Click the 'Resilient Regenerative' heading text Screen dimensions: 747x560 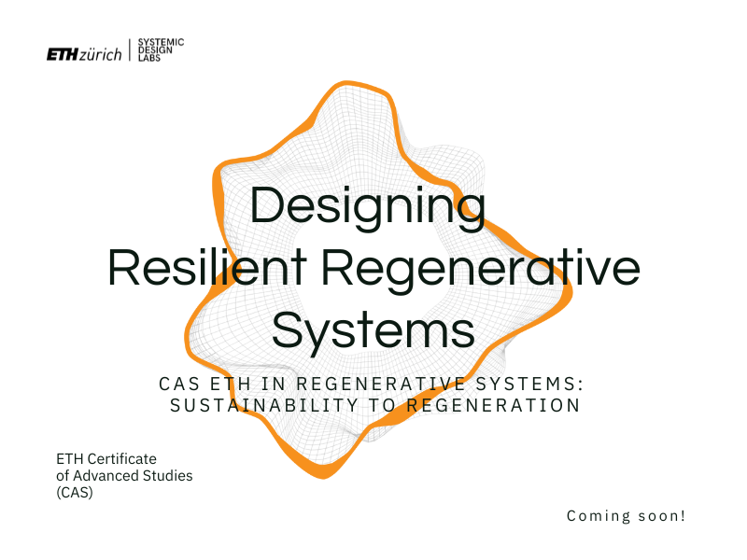point(372,269)
